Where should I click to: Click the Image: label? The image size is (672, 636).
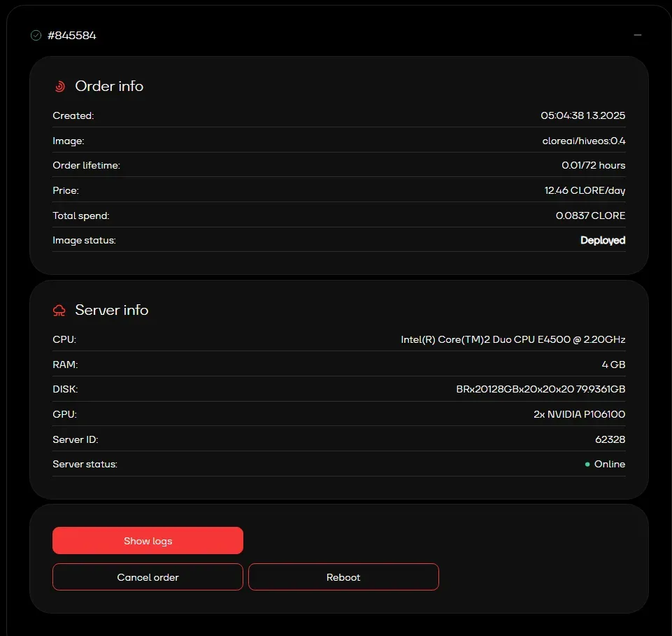[x=69, y=141]
